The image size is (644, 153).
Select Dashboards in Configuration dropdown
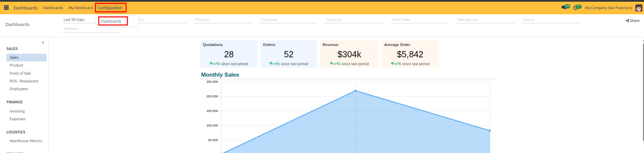tap(112, 21)
